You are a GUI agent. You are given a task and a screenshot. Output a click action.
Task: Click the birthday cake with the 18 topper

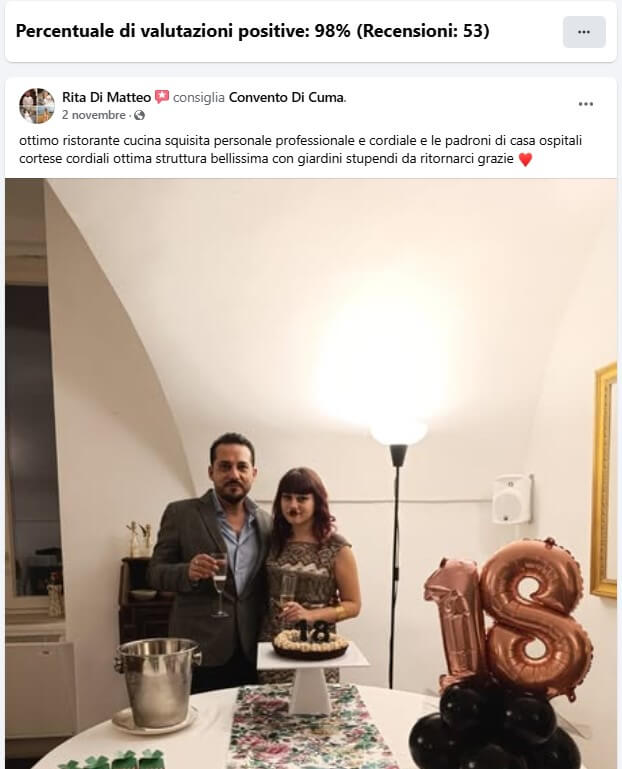tap(311, 640)
